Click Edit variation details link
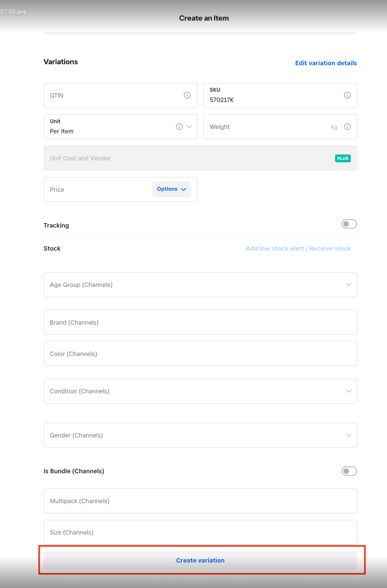Screen dimensions: 387x588 coord(326,63)
